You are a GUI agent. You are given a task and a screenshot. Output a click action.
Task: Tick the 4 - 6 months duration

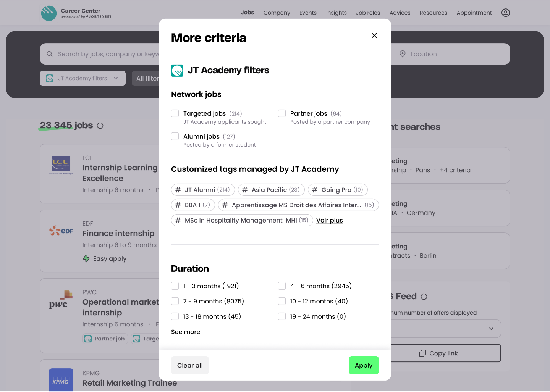(282, 286)
